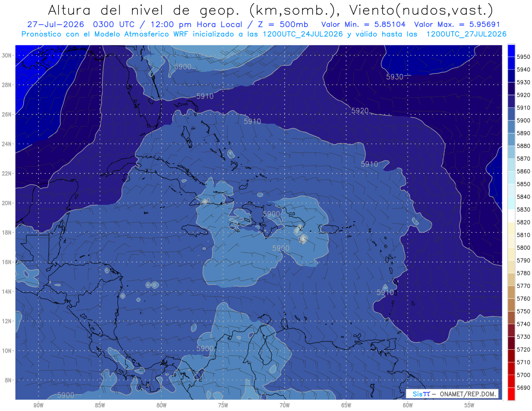Click the 5890 colorbar legend value
The height and width of the screenshot is (411, 532).
(523, 133)
